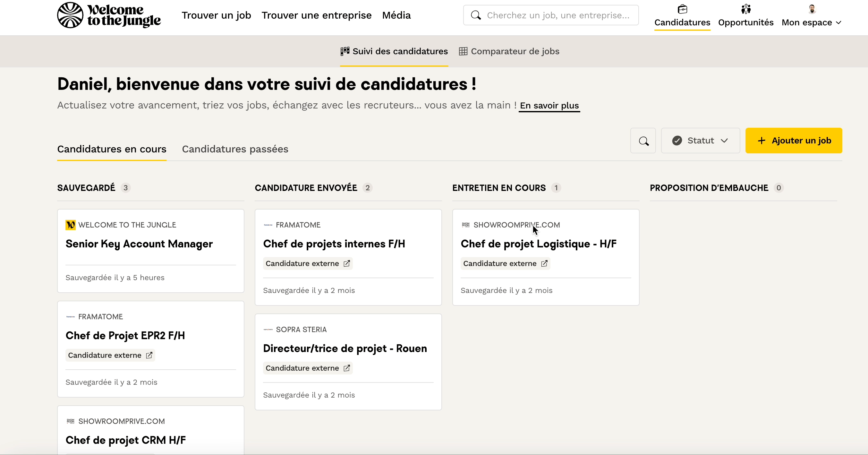Screen dimensions: 868x455
Task: Expand the Statut filter dropdown
Action: click(x=700, y=141)
